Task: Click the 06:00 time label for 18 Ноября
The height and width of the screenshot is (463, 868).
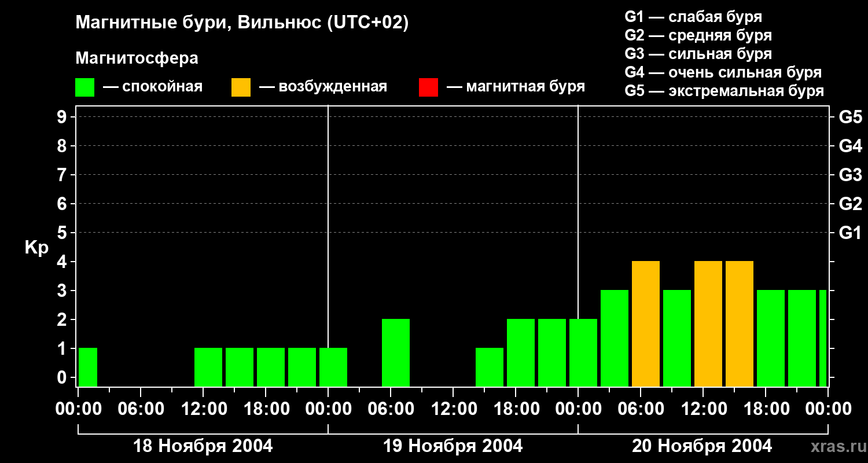Action: coord(141,409)
